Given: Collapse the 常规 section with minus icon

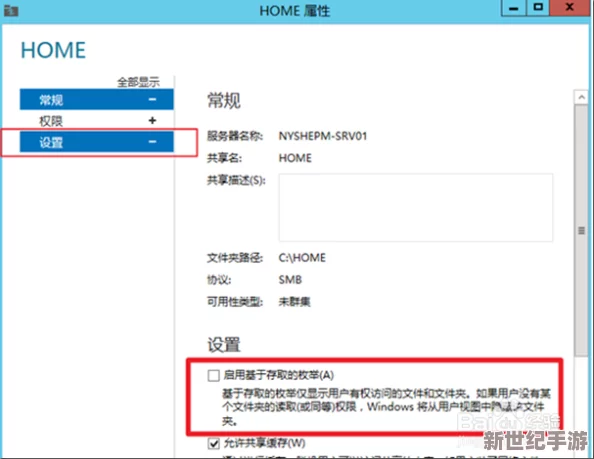Looking at the screenshot, I should 152,99.
